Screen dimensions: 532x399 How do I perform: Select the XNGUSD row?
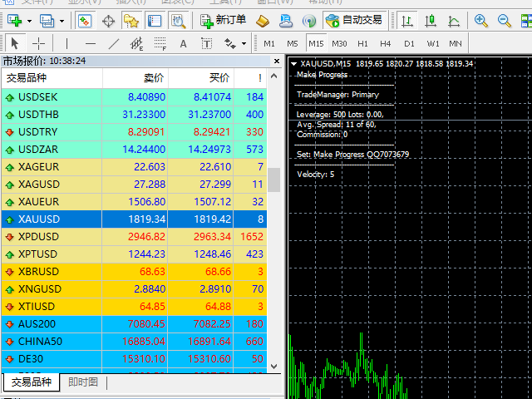(x=134, y=289)
